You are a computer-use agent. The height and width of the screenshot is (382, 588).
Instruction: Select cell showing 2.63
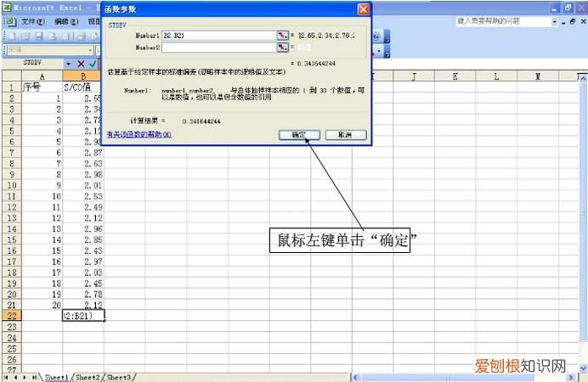coord(83,164)
